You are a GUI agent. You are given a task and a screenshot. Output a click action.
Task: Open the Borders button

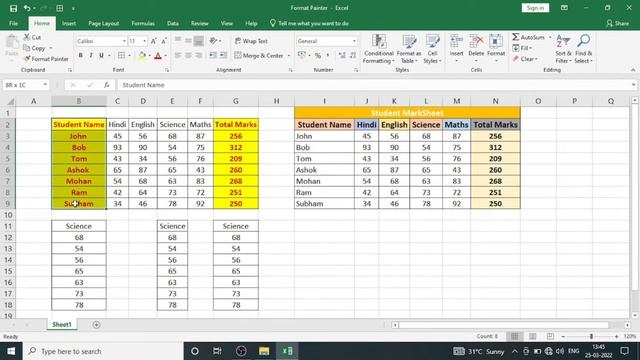[x=121, y=56]
